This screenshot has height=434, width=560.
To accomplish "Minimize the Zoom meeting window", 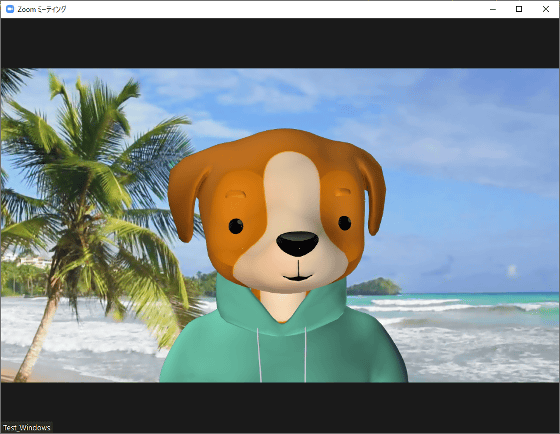I will click(493, 9).
